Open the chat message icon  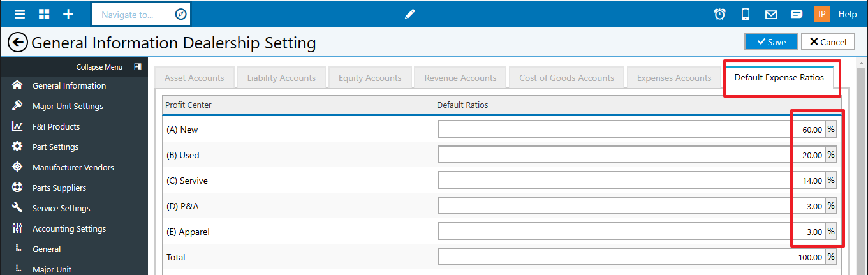tap(796, 14)
